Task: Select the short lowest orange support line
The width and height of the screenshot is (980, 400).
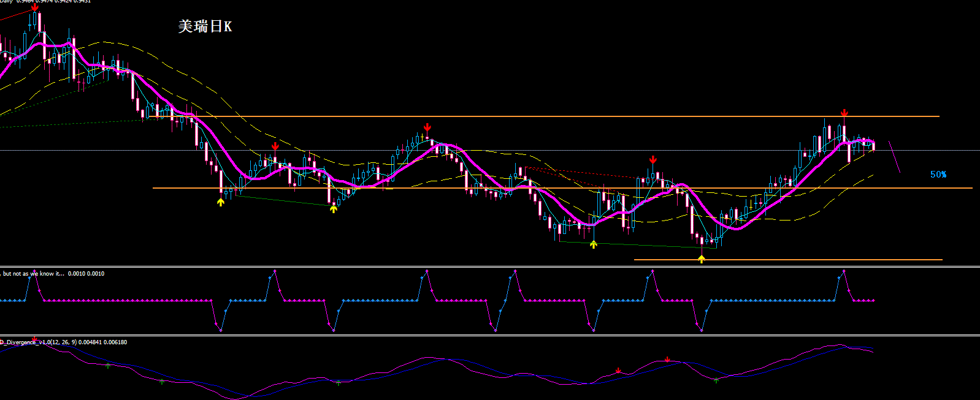Action: [x=788, y=260]
